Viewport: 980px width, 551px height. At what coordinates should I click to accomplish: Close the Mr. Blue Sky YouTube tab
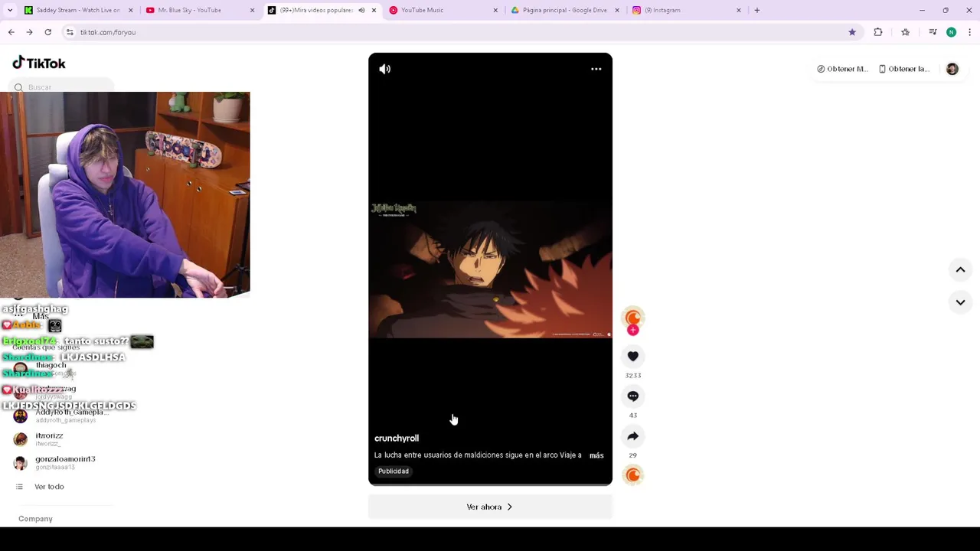pyautogui.click(x=252, y=10)
